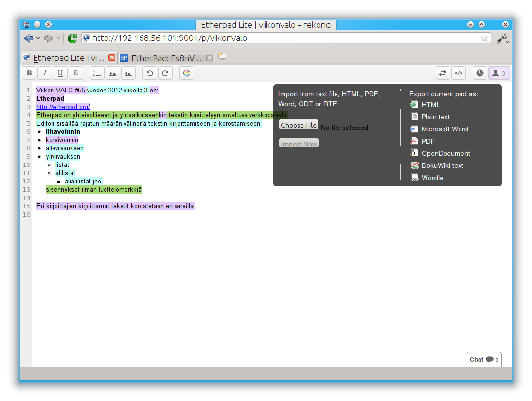This screenshot has height=401, width=532.
Task: Open the timeslider history button
Action: (480, 73)
